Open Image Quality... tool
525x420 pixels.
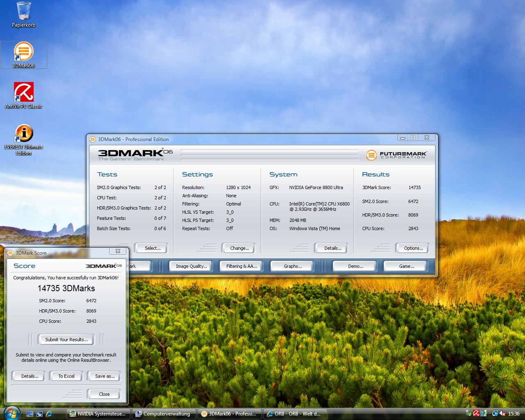pyautogui.click(x=191, y=266)
